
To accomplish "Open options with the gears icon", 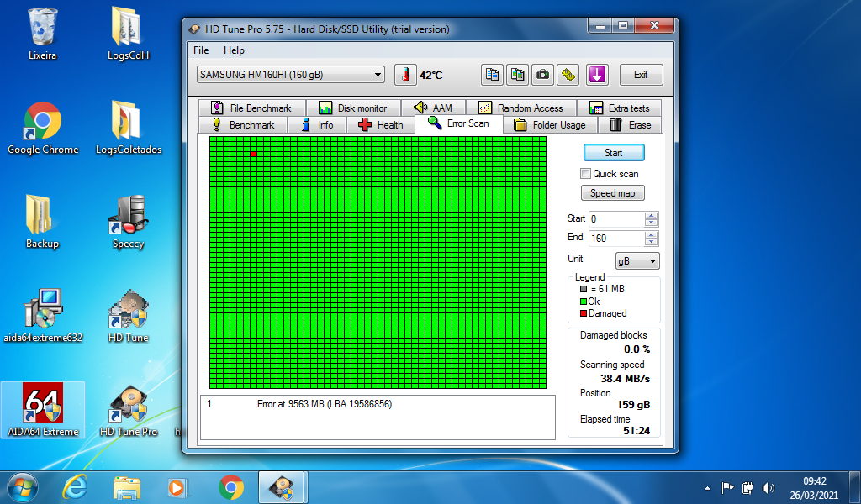I will pyautogui.click(x=568, y=75).
